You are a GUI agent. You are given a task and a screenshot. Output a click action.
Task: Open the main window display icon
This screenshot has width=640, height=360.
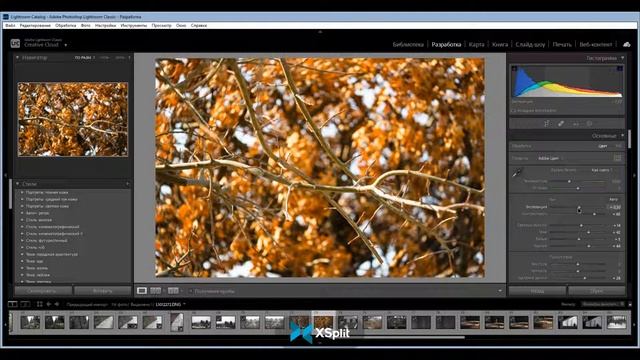[x=13, y=304]
